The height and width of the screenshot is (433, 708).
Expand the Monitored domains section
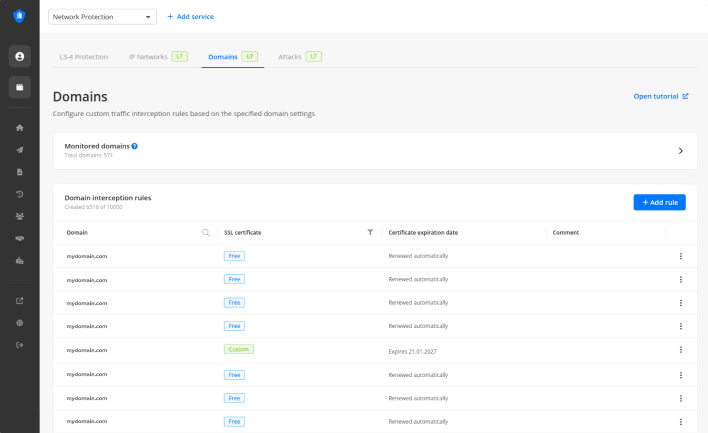[x=680, y=151]
